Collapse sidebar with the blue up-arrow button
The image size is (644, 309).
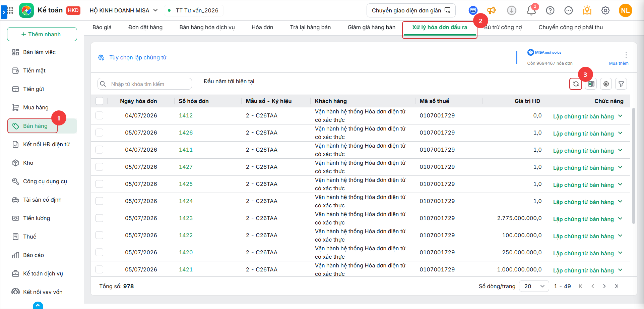point(38,305)
